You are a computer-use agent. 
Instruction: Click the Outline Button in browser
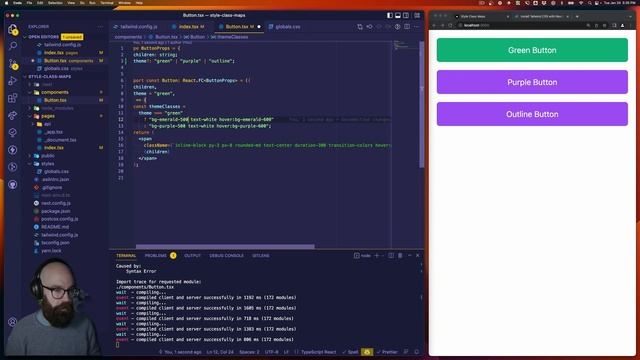pyautogui.click(x=532, y=114)
